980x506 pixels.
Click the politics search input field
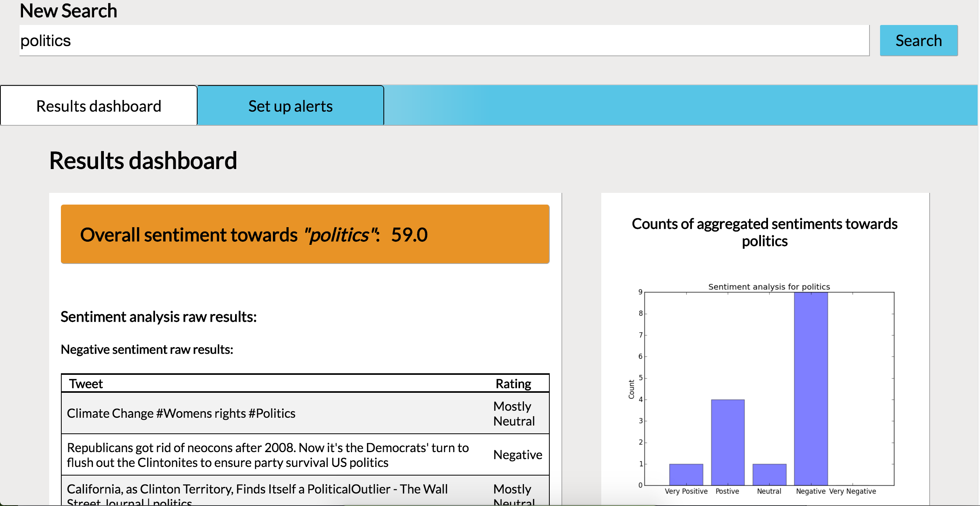click(444, 41)
